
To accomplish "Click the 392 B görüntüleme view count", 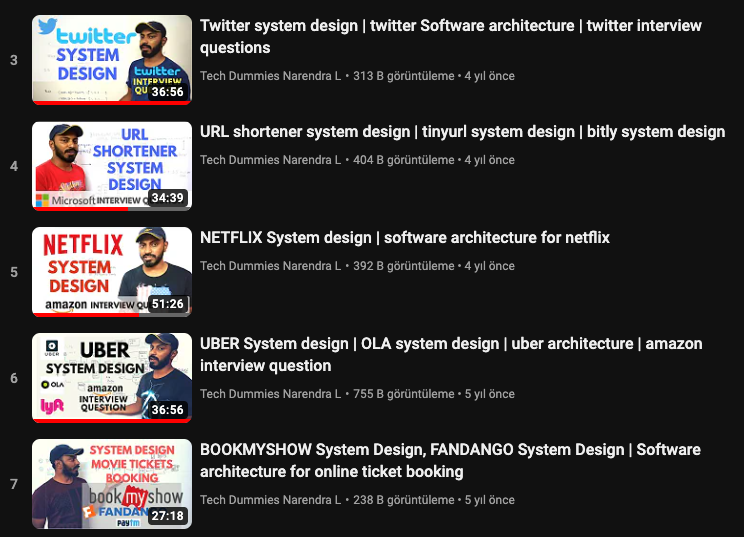I will click(x=404, y=266).
